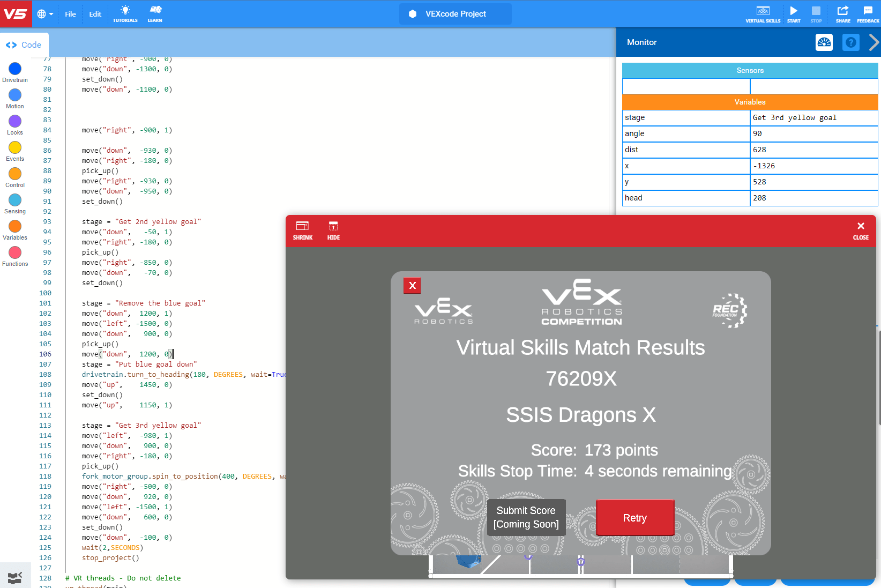Select the Functions command category
This screenshot has width=881, height=588.
(15, 256)
